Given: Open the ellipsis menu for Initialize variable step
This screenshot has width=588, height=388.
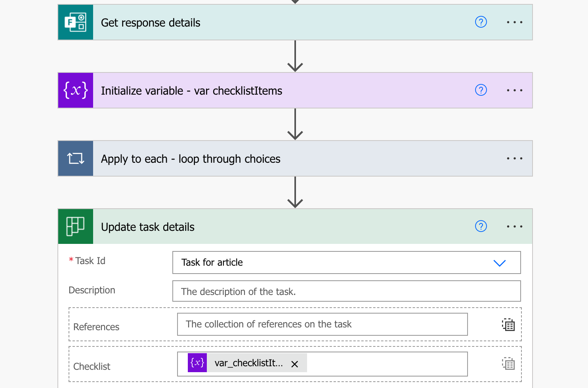Looking at the screenshot, I should (x=514, y=90).
